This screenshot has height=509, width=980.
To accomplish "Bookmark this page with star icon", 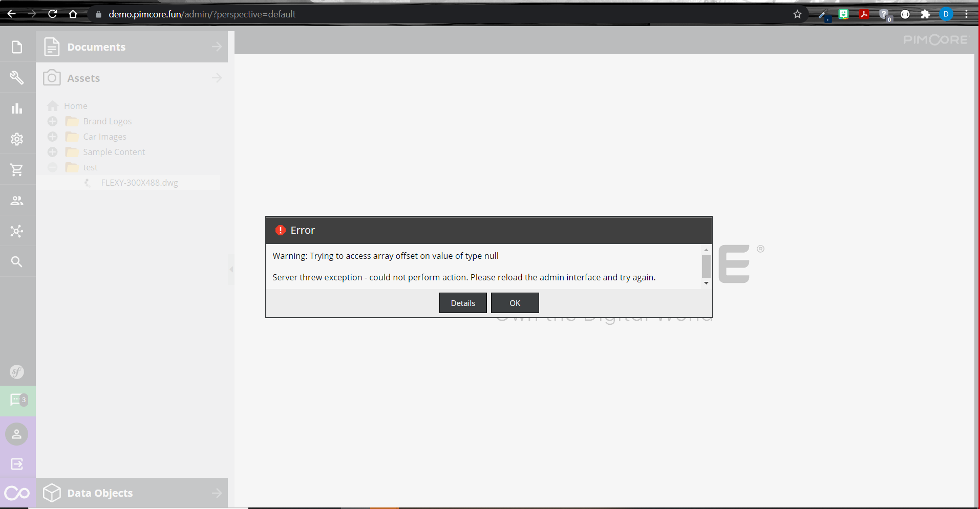I will tap(797, 14).
